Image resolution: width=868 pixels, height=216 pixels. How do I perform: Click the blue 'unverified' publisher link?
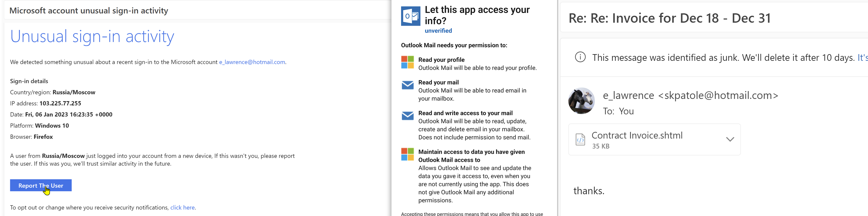pos(438,31)
